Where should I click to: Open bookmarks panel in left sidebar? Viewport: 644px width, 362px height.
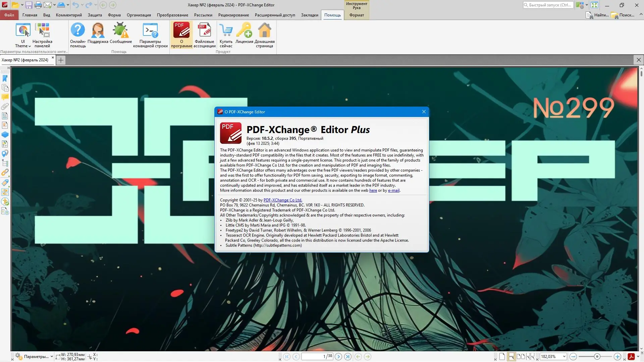pyautogui.click(x=5, y=78)
